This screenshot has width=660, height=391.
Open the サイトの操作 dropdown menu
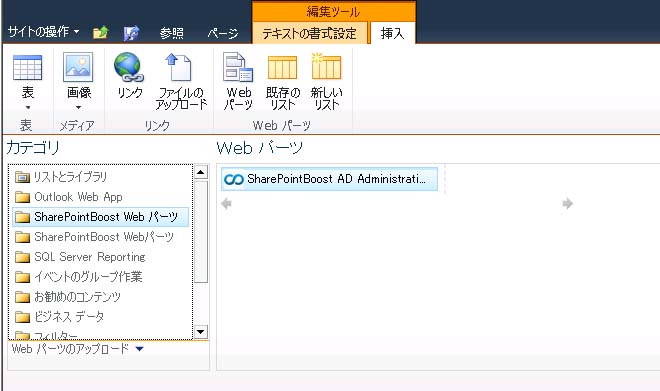[x=43, y=32]
